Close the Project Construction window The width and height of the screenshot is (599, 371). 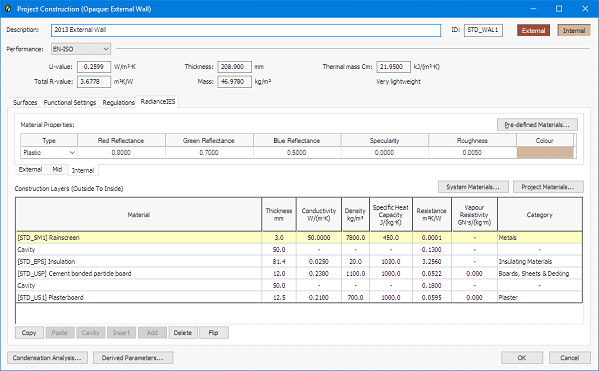click(585, 9)
